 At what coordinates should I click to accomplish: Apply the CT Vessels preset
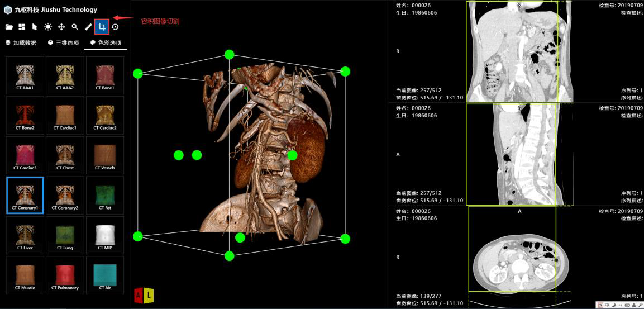(105, 155)
